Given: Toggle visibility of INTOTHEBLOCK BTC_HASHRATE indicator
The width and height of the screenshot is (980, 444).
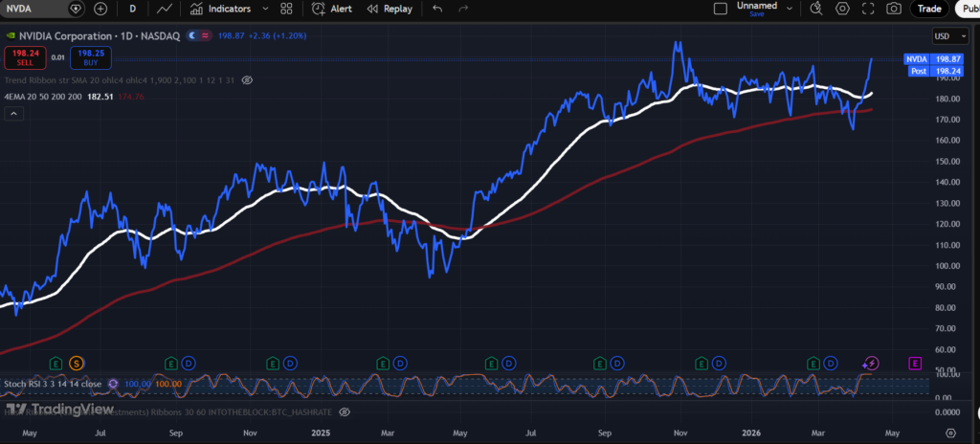Looking at the screenshot, I should point(345,411).
